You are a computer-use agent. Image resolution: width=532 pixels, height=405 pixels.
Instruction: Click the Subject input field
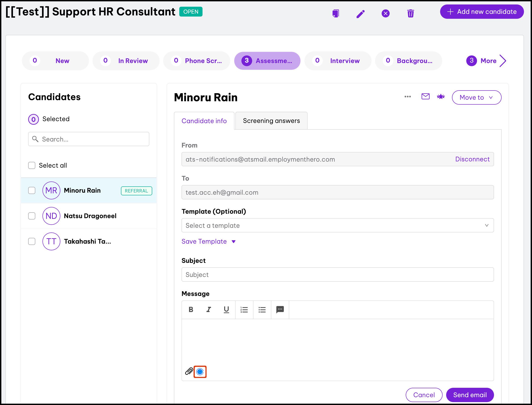(x=337, y=274)
